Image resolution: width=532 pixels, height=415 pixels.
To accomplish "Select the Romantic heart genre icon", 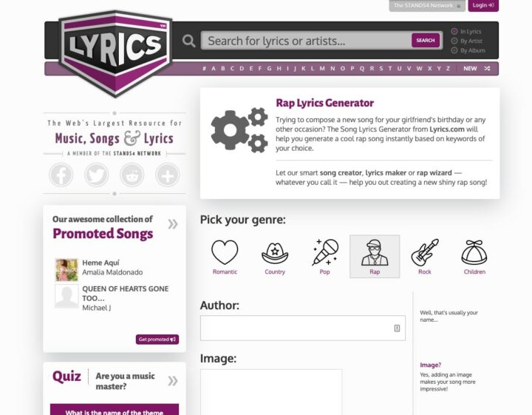I will (225, 253).
